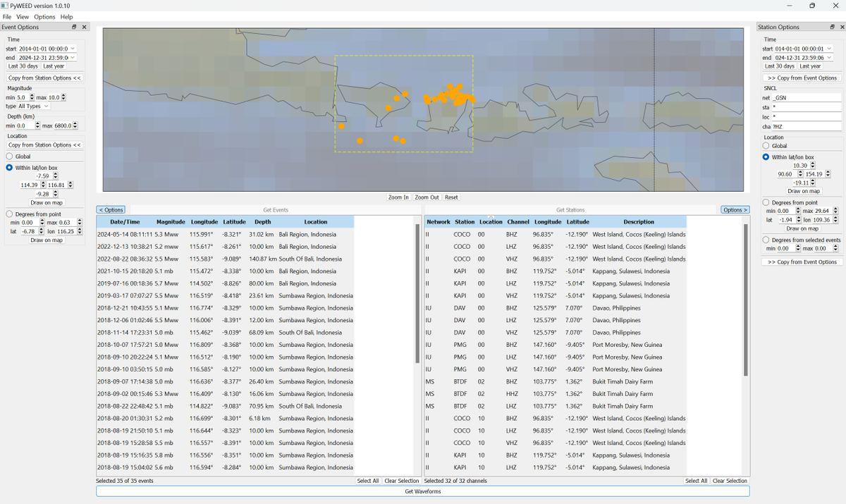Click the net _GSN input field
846x504 pixels.
point(807,97)
